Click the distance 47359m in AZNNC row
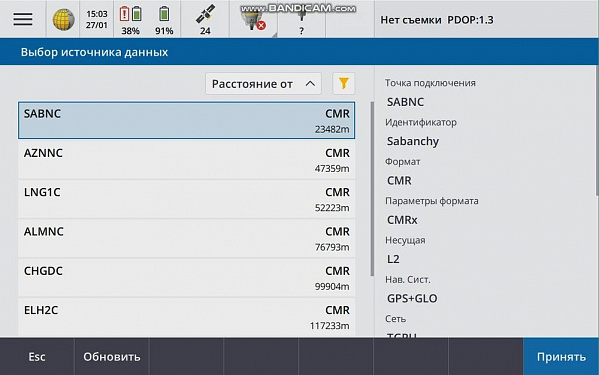The image size is (599, 375). [332, 169]
